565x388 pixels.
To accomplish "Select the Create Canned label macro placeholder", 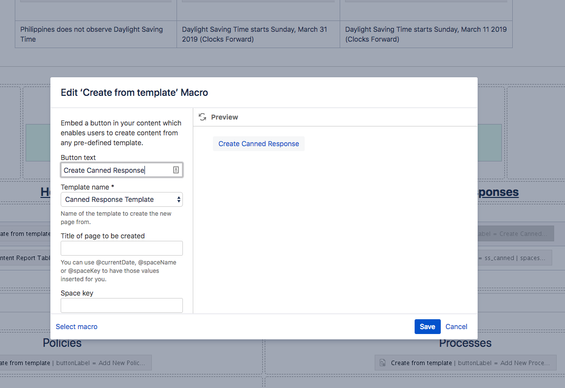I will point(516,233).
